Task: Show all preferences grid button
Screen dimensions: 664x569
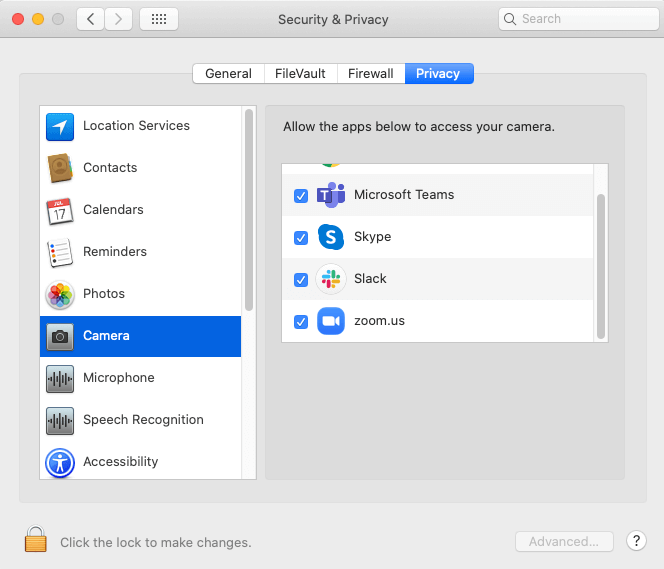Action: [159, 19]
